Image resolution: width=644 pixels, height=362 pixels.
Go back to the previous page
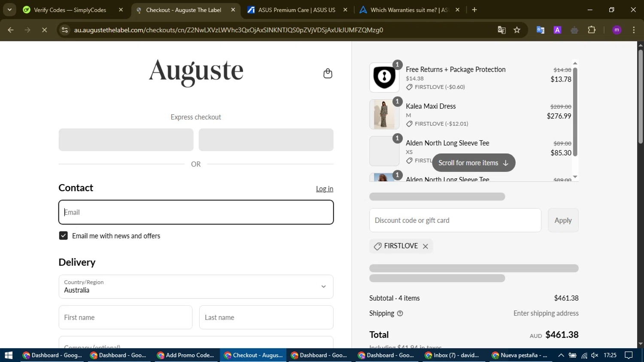[11, 30]
